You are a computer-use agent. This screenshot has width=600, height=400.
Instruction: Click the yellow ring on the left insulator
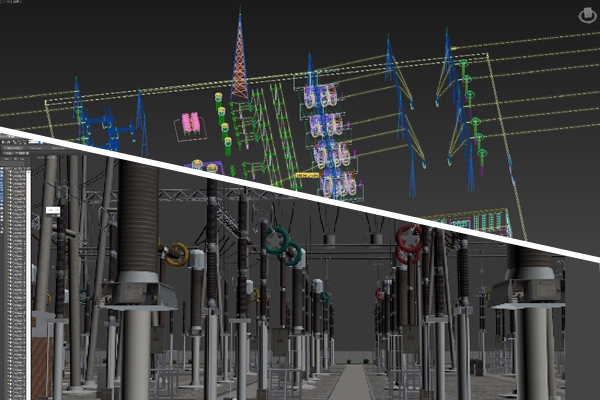coord(177,254)
